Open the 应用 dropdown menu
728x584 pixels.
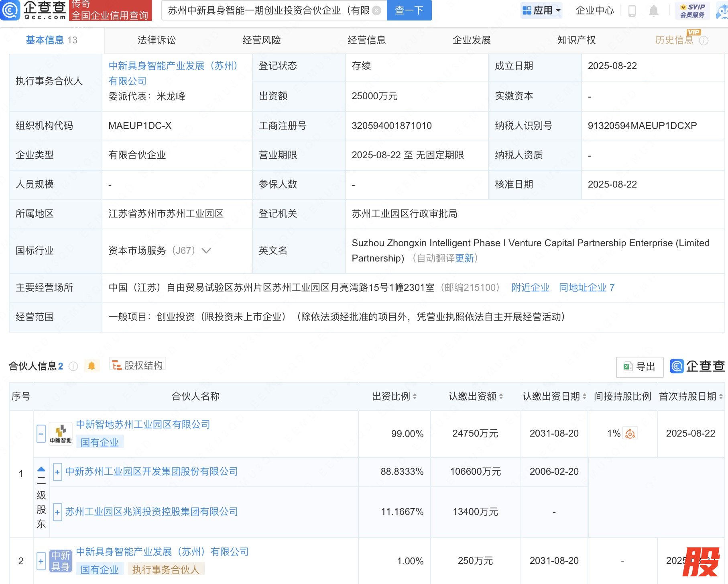[542, 10]
